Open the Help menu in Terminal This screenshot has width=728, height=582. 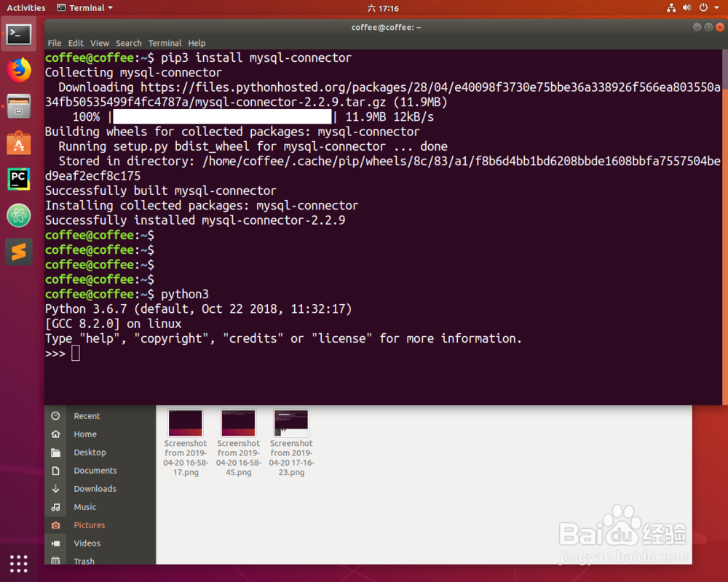[x=197, y=43]
